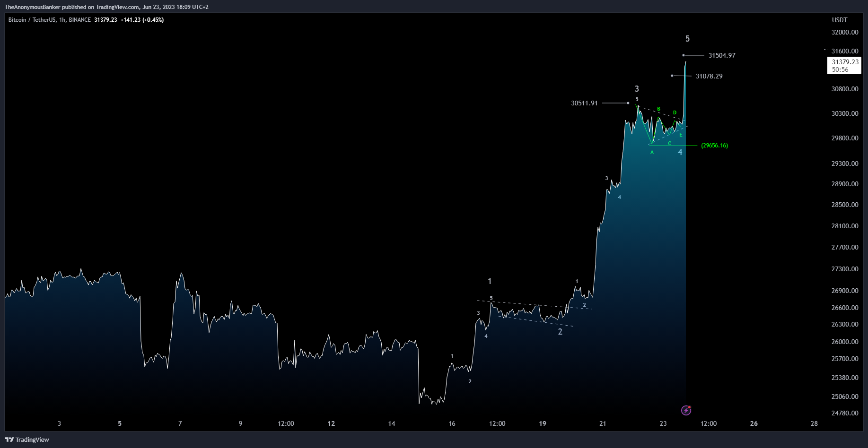Click 25700.00 on the price axis
The image size is (868, 448).
[x=844, y=359]
